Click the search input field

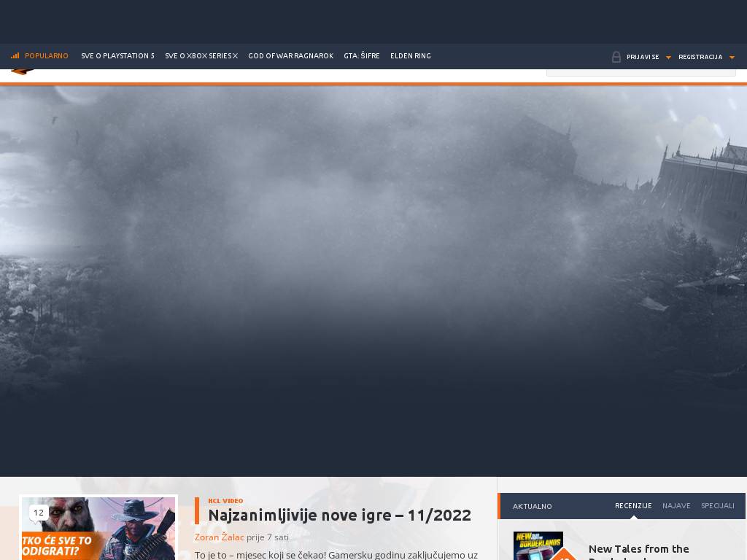[x=640, y=71]
